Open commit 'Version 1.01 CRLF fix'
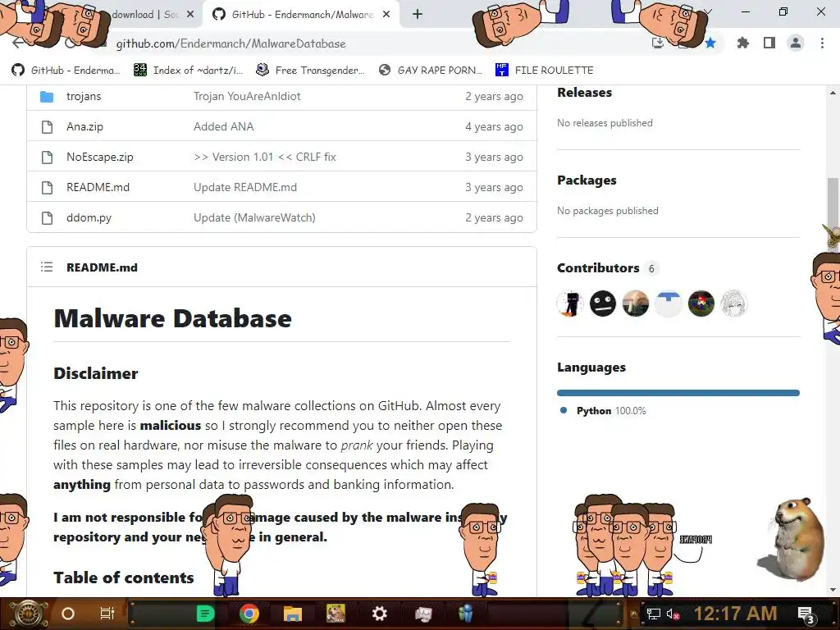Viewport: 840px width, 630px height. click(x=265, y=157)
